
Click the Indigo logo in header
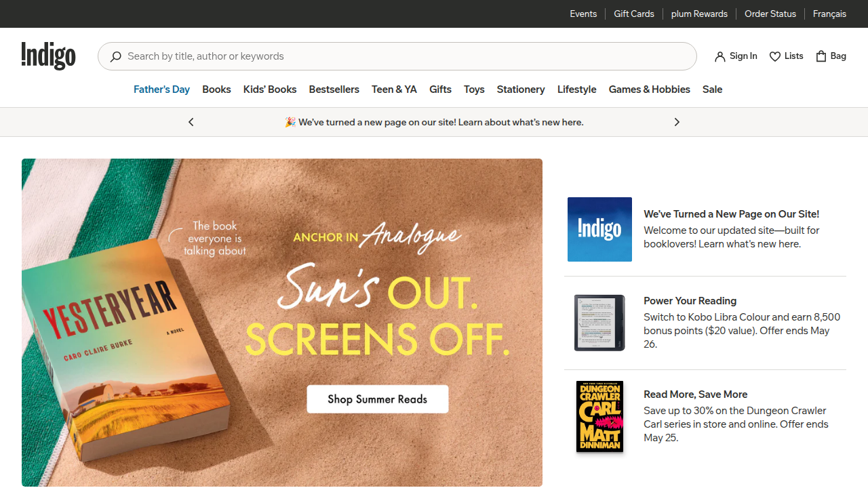[x=48, y=56]
